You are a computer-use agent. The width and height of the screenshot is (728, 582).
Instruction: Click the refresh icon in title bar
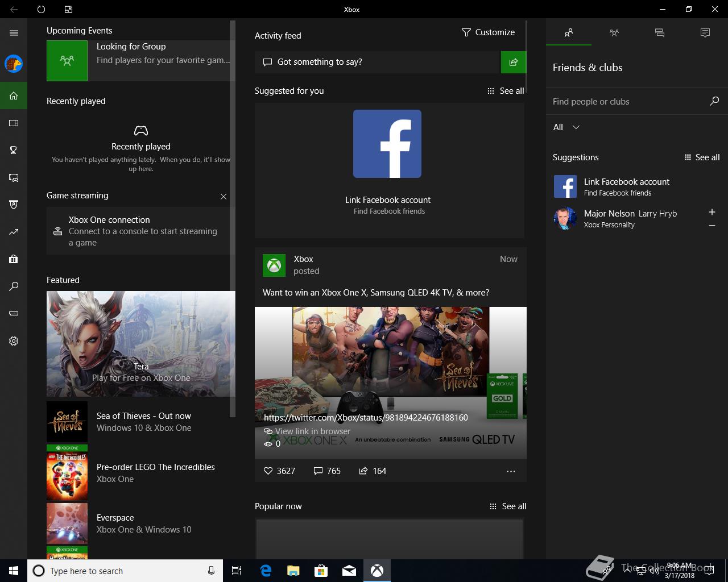tap(41, 9)
